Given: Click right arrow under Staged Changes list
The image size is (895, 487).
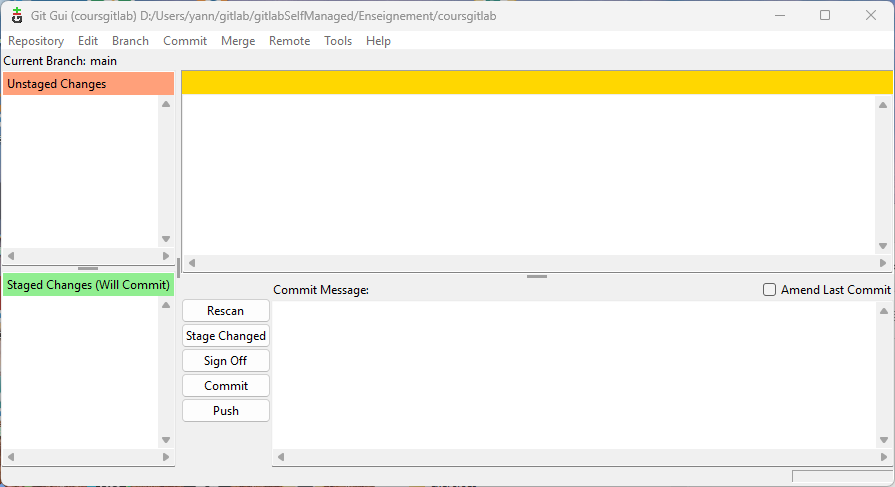Looking at the screenshot, I should (x=166, y=457).
